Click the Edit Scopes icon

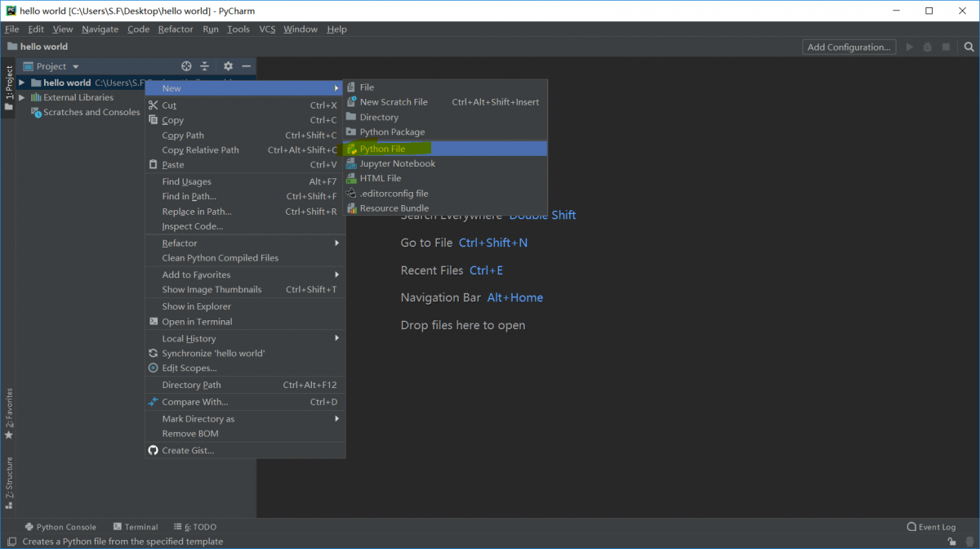(x=153, y=368)
